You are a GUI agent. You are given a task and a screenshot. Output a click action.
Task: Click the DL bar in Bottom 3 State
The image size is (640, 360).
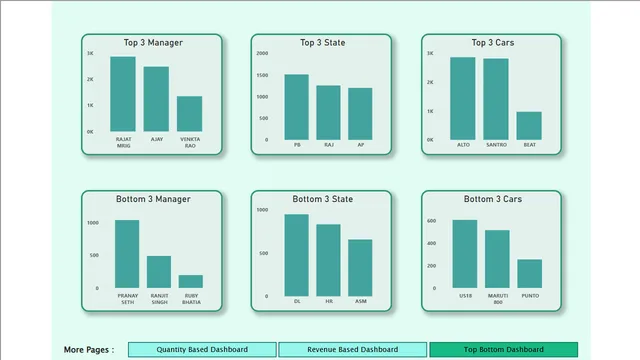click(x=297, y=255)
